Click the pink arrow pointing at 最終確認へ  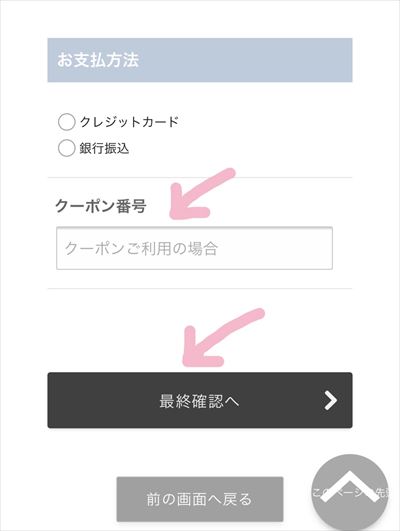[x=222, y=337]
